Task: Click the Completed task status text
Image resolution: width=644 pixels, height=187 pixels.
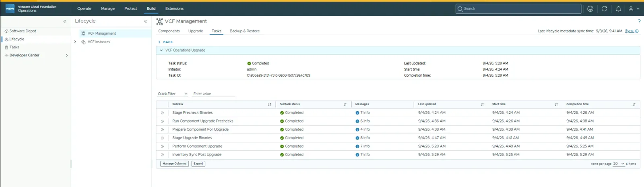Action: click(x=260, y=63)
